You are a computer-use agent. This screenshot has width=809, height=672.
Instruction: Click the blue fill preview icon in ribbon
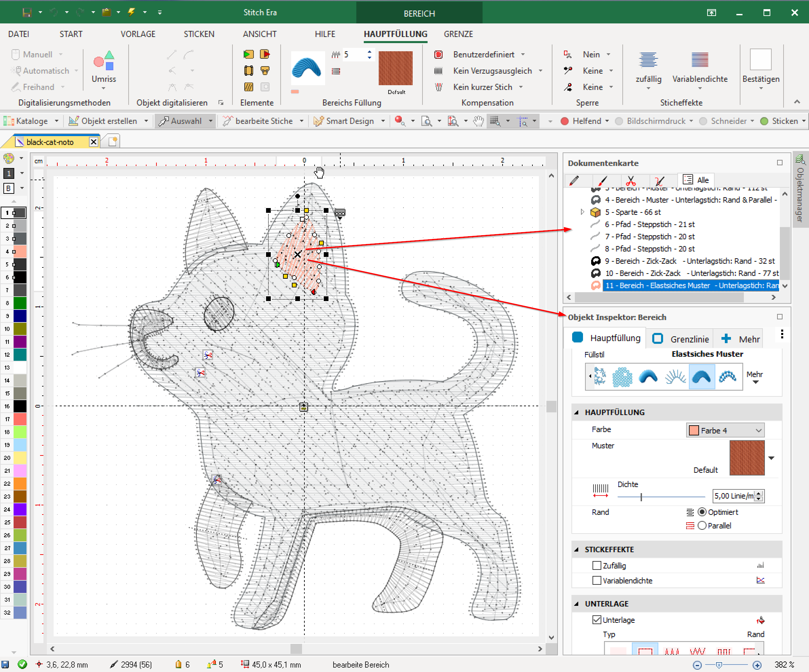307,68
